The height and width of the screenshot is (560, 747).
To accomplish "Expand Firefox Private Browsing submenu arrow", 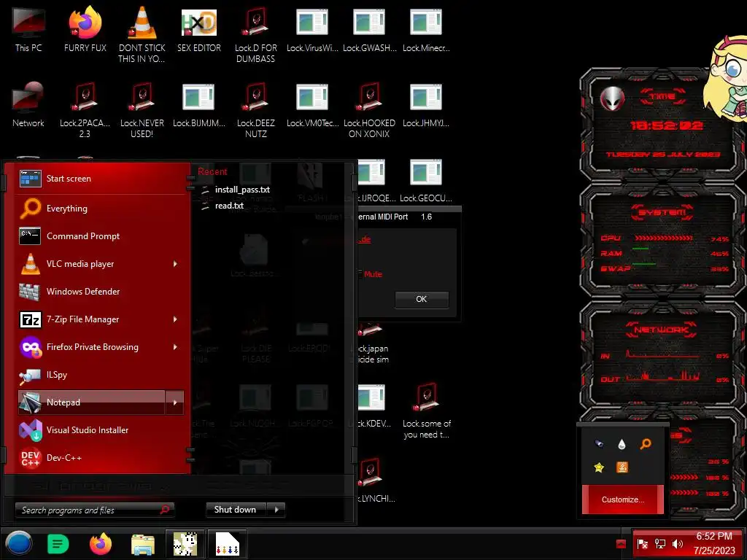I will [175, 347].
